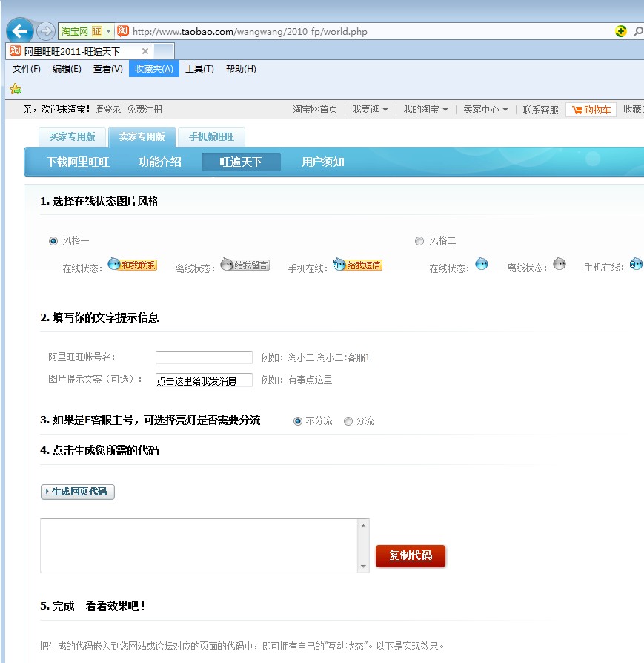Screen dimensions: 644x663
Task: Click the red 复制代码 button
Action: 411,555
